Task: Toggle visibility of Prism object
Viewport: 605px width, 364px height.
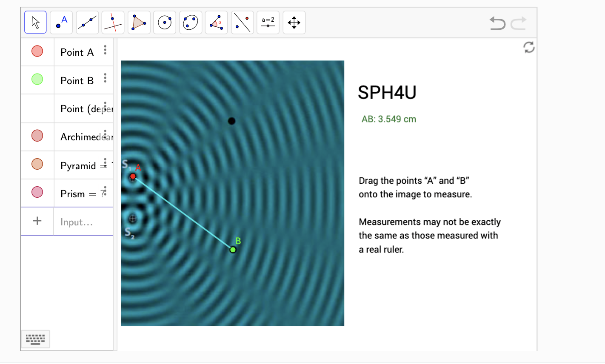Action: coord(37,192)
